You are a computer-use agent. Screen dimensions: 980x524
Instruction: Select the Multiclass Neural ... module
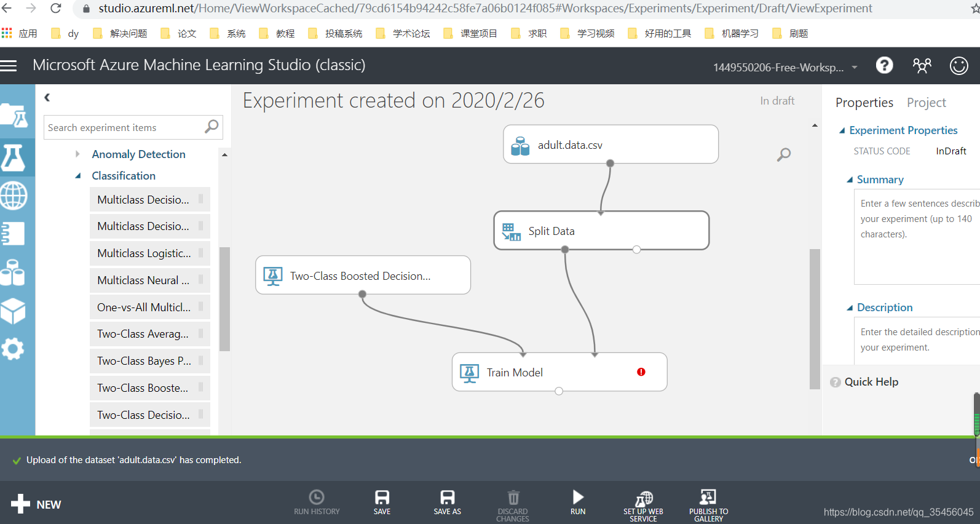point(150,280)
